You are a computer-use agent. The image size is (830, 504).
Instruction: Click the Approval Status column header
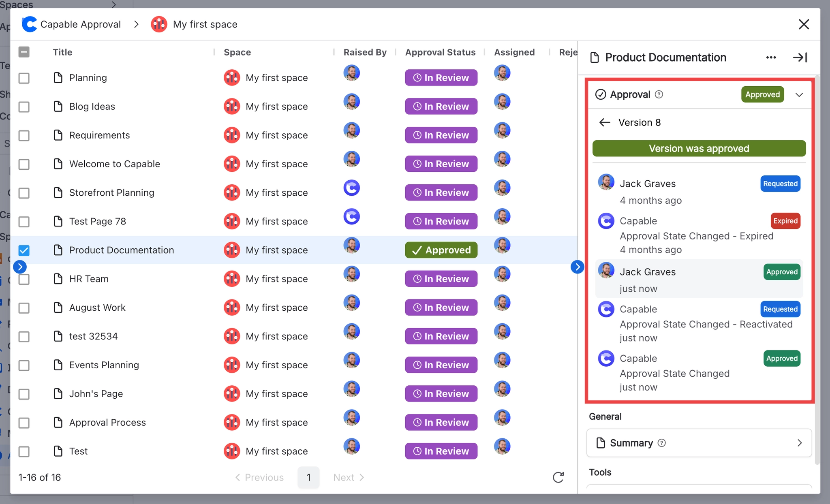(440, 52)
